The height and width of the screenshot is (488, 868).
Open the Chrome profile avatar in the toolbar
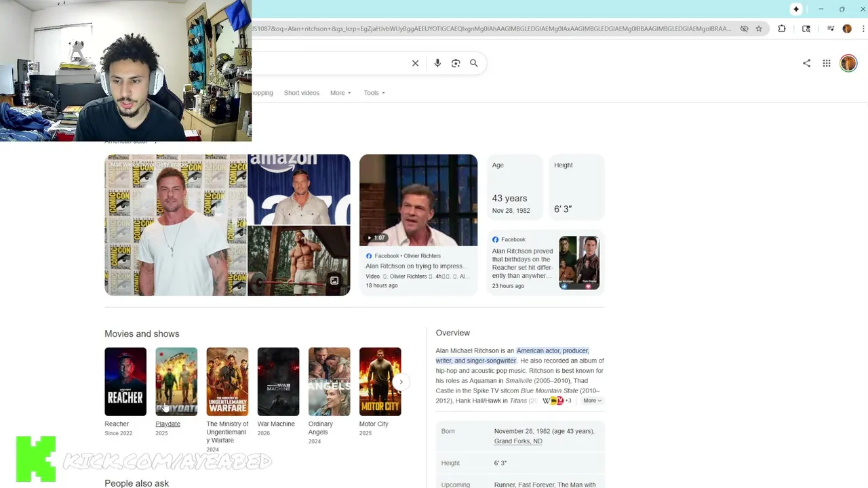tap(847, 28)
